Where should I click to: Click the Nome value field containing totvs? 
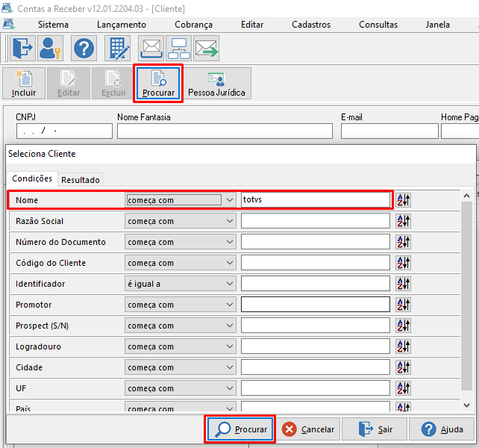tap(316, 200)
